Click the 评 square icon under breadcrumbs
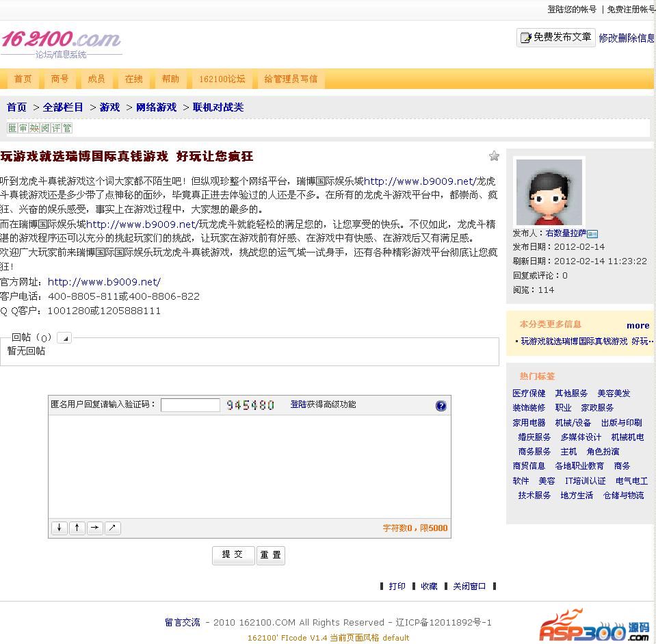656x644 pixels. (x=56, y=128)
